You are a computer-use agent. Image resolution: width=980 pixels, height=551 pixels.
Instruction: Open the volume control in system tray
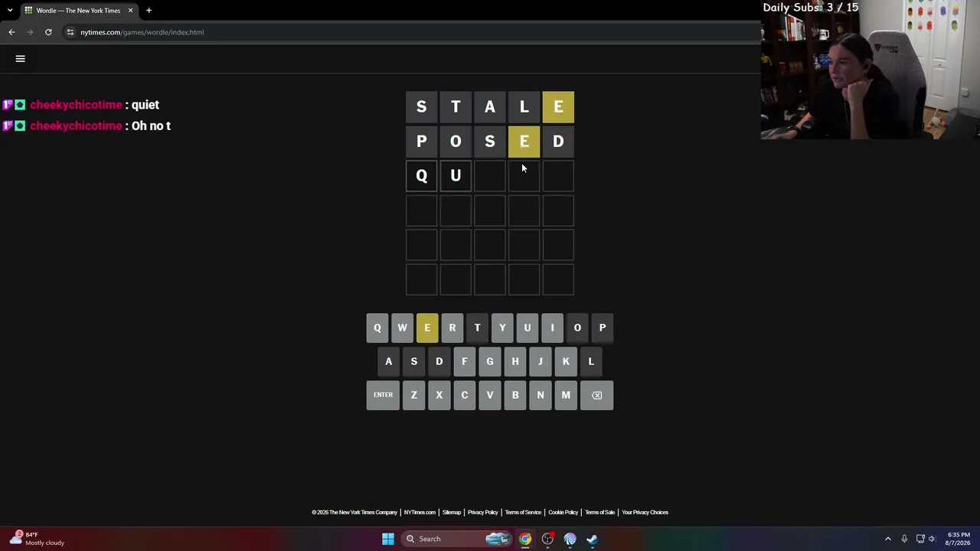(932, 539)
